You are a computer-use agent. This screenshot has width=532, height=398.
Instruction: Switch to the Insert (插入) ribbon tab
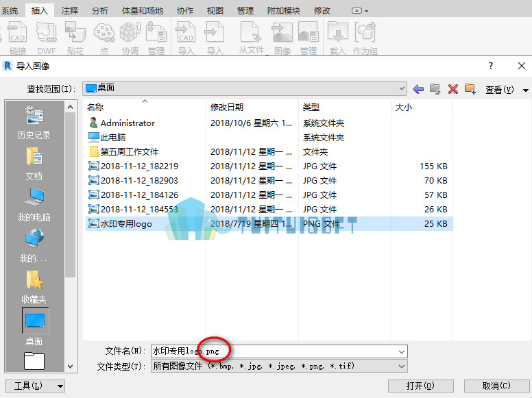40,11
